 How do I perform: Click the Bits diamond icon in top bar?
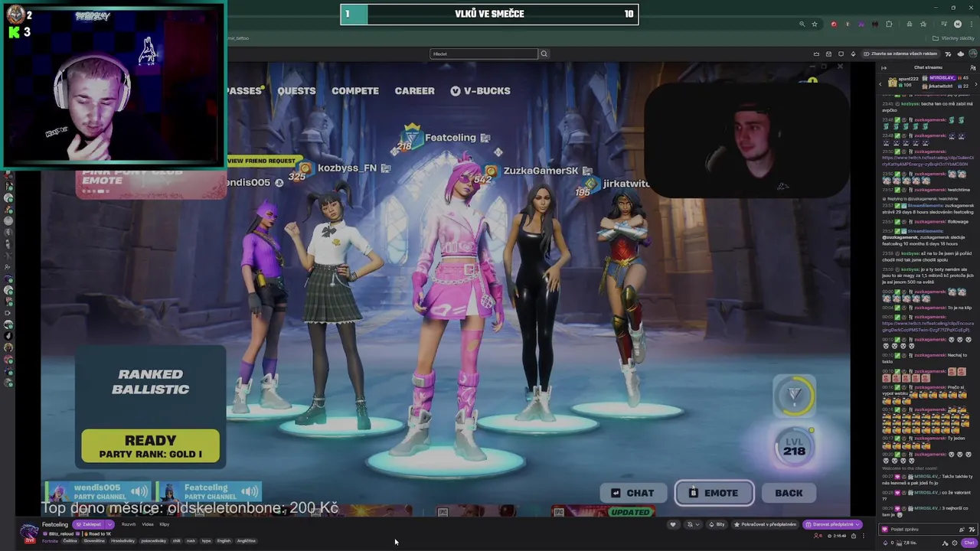click(x=854, y=54)
